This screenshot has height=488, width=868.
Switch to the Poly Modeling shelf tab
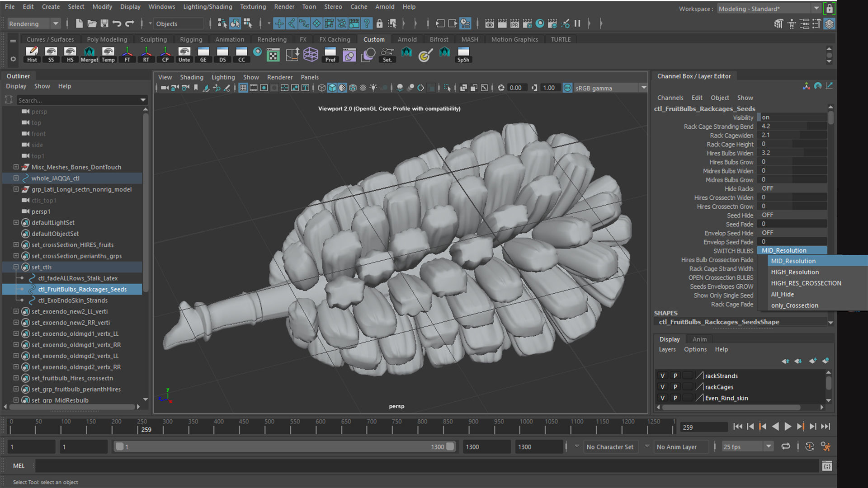[x=107, y=39]
